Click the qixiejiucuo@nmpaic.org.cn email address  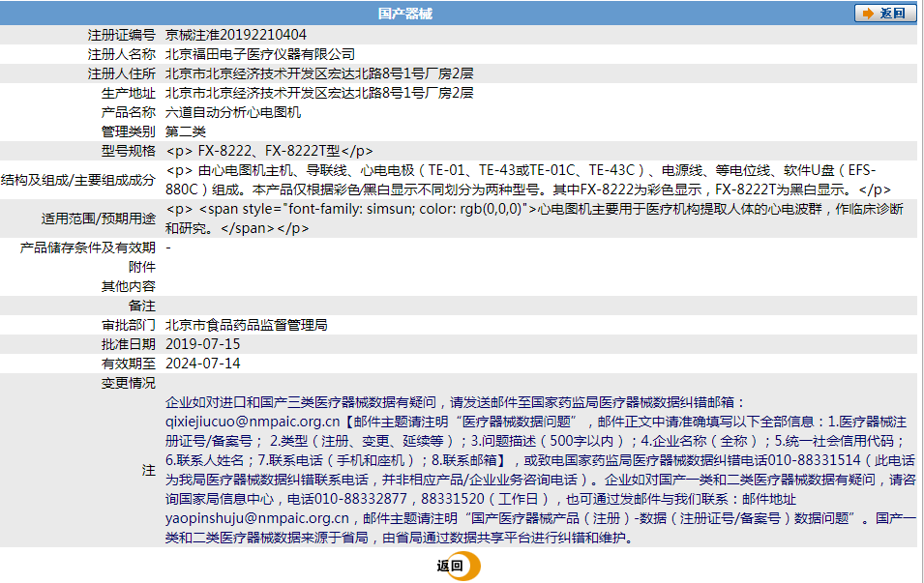click(x=253, y=422)
